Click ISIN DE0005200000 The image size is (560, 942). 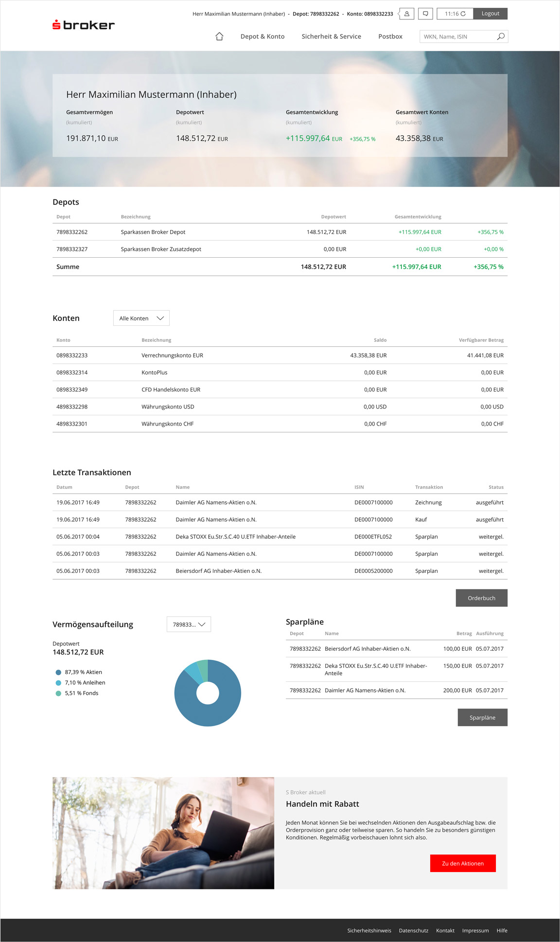(373, 571)
